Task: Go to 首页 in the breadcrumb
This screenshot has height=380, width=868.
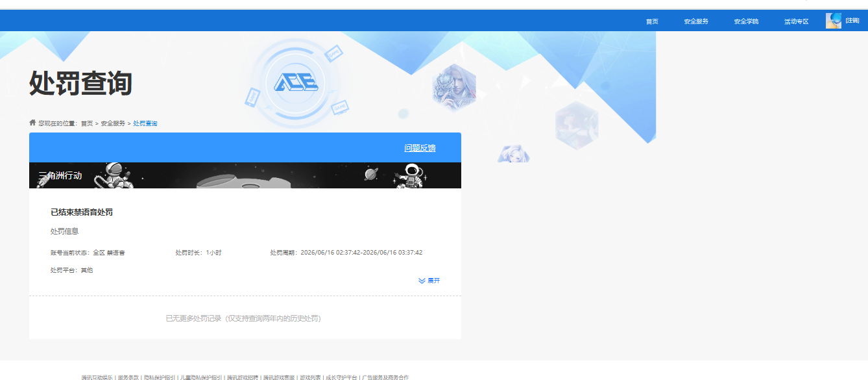Action: point(87,123)
